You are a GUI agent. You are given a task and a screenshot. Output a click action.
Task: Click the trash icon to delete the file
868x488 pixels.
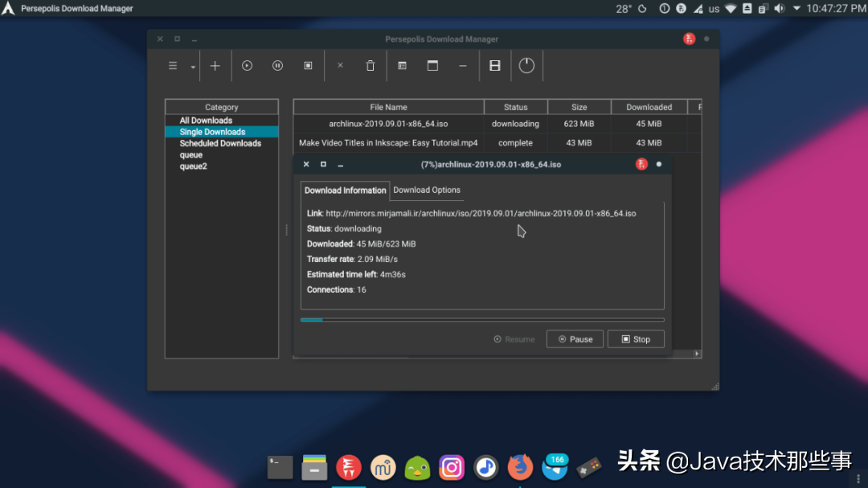(371, 65)
